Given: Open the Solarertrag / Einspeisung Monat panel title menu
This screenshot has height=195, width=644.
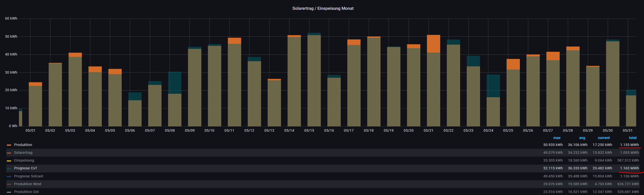Looking at the screenshot, I should pos(323,8).
